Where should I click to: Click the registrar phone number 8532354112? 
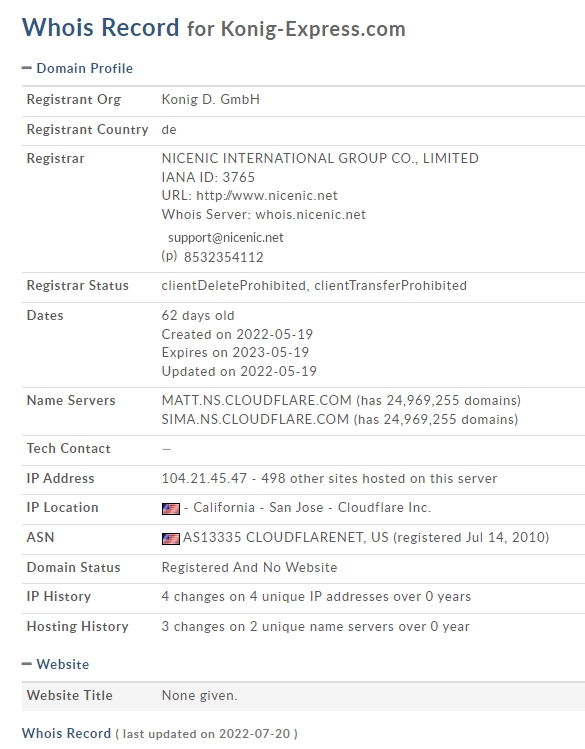tap(223, 257)
